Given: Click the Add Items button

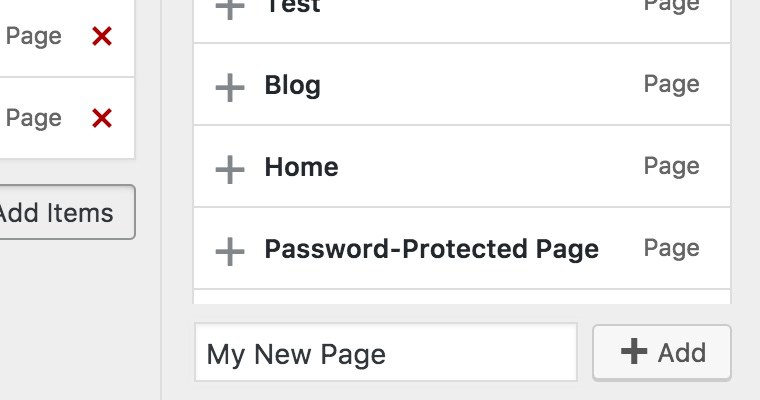Looking at the screenshot, I should [60, 212].
